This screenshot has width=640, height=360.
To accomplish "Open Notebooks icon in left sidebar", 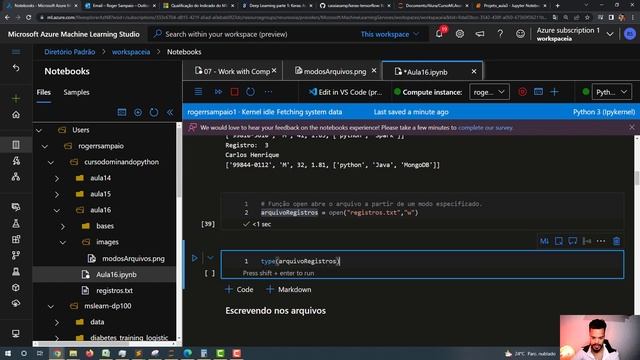I will (16, 144).
